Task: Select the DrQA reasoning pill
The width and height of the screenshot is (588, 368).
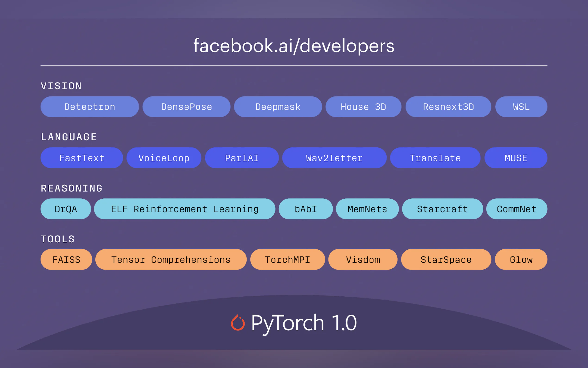Action: (x=66, y=209)
